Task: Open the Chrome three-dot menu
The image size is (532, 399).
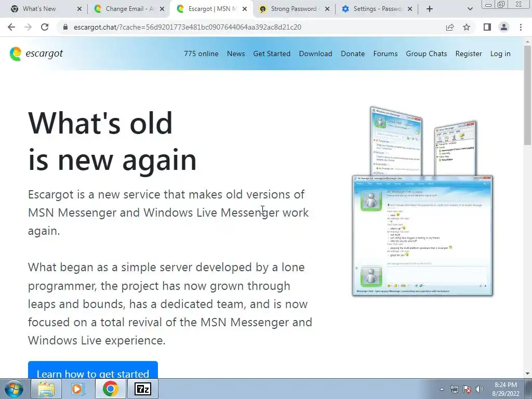Action: 521,27
